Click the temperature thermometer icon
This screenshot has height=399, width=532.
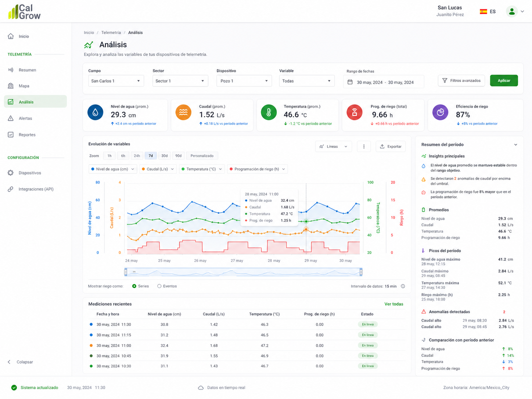(x=269, y=112)
